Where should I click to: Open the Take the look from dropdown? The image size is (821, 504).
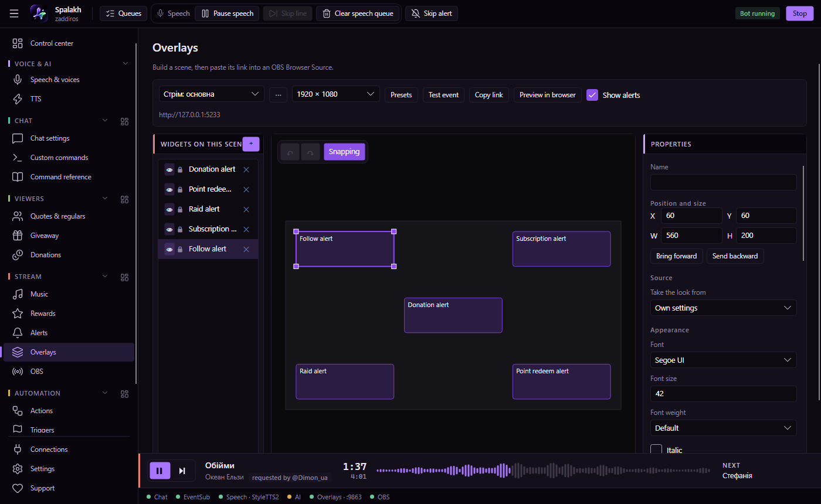coord(723,308)
